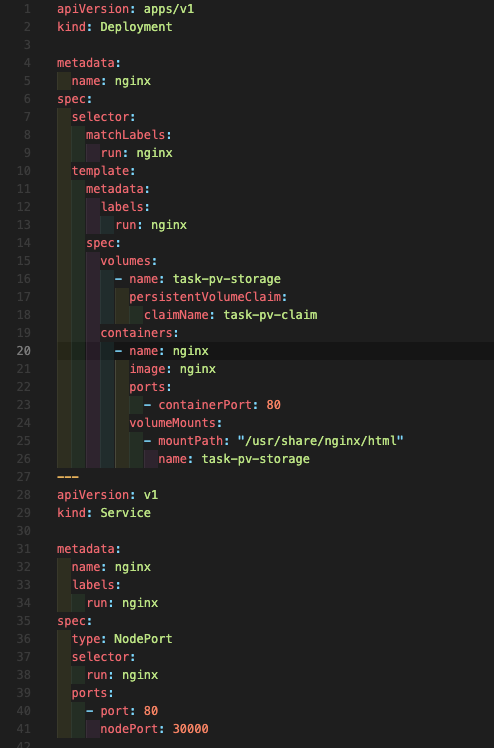Click the 'persistentVolumeClaim' key
This screenshot has width=494, height=748.
(205, 297)
